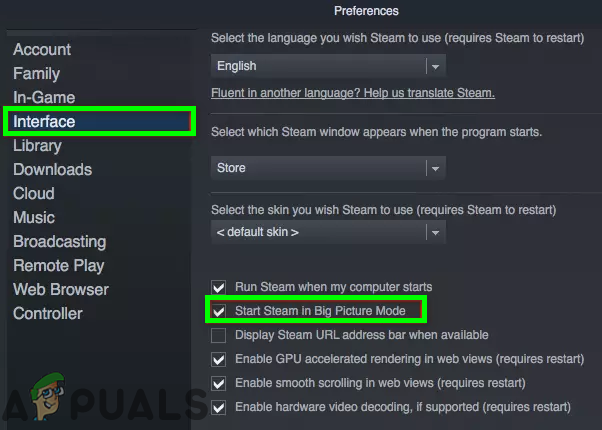This screenshot has width=602, height=430.
Task: Enable Display Steam URL address bar
Action: point(219,335)
